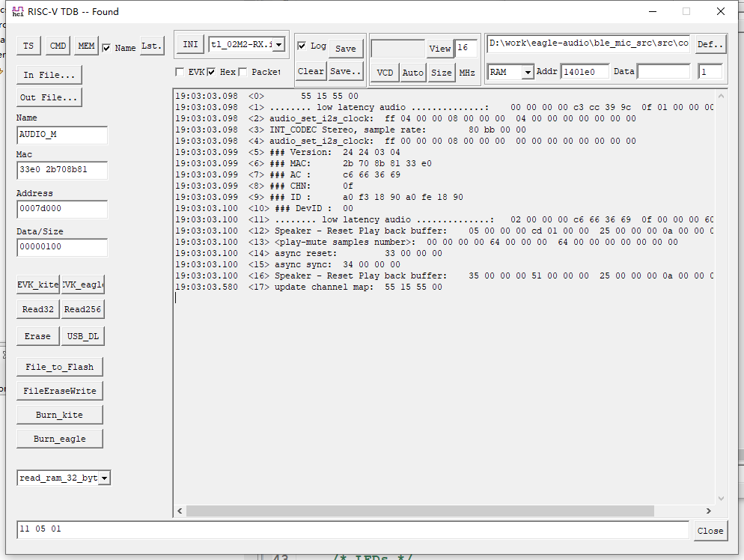Viewport: 744px width, 560px height.
Task: Expand the read_ram_32_byt command dropdown
Action: click(105, 477)
